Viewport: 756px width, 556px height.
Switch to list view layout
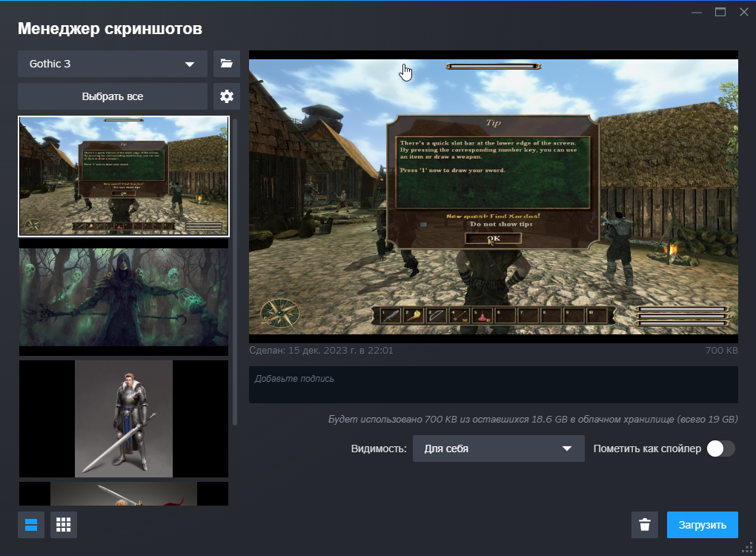(31, 525)
